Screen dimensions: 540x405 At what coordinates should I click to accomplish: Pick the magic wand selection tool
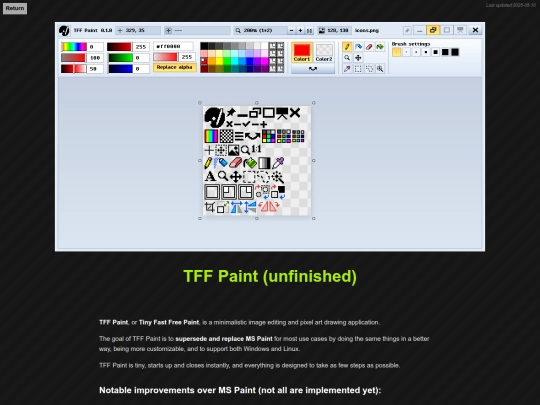[380, 69]
